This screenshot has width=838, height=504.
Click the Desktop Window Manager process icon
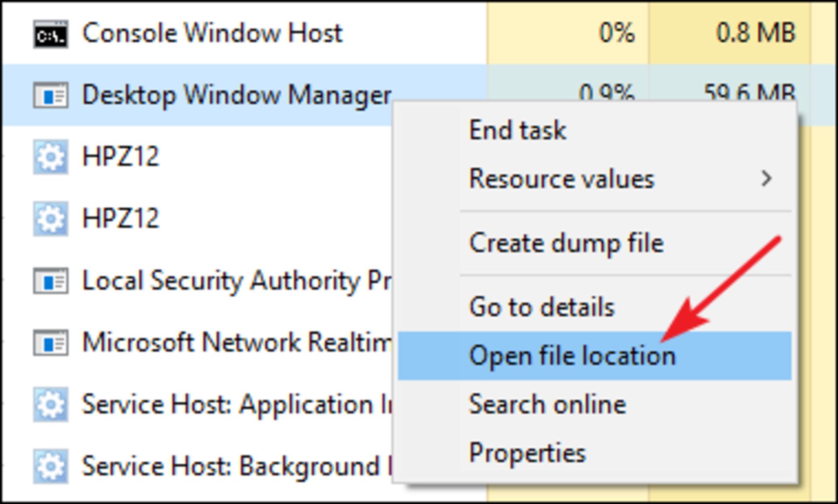pos(51,95)
